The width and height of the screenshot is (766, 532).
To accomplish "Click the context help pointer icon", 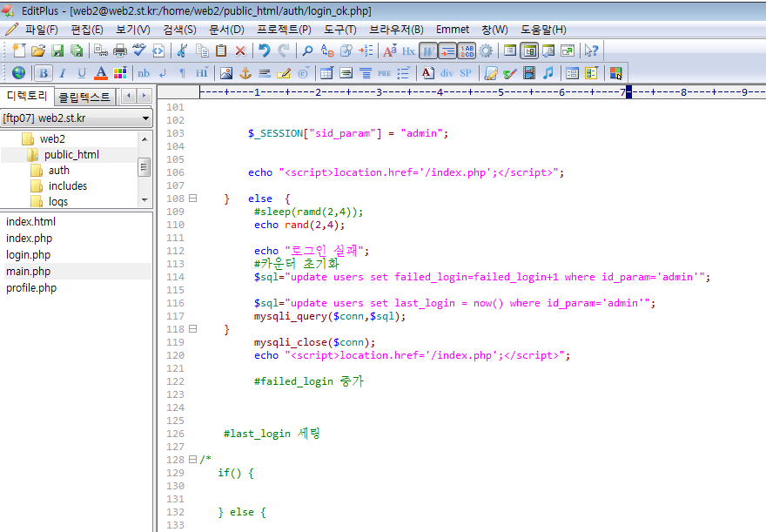I will 591,51.
